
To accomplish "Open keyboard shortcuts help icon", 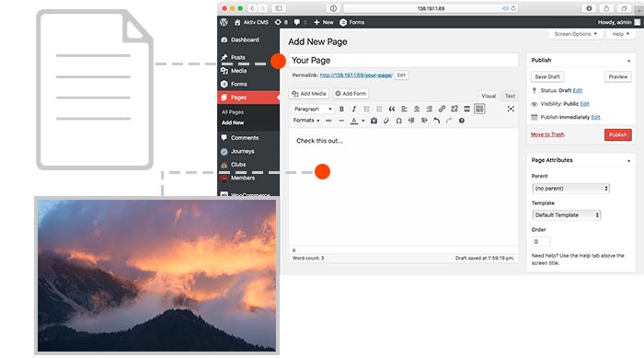I will click(x=462, y=121).
